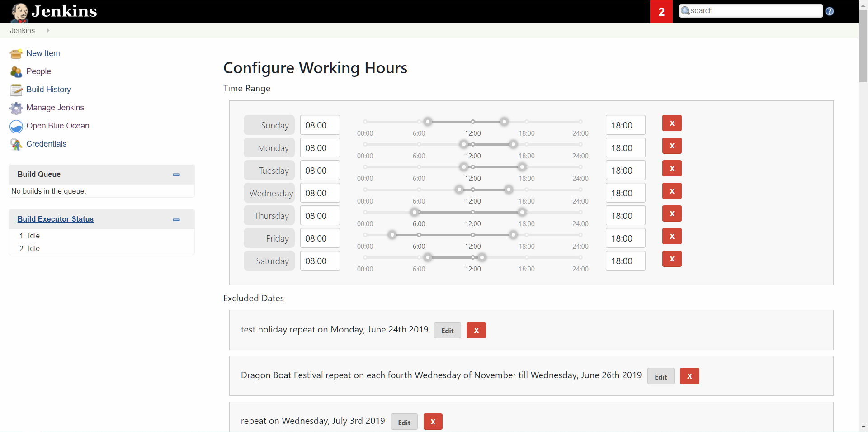Remove the Wednesday July 3rd excluded date

tap(433, 421)
